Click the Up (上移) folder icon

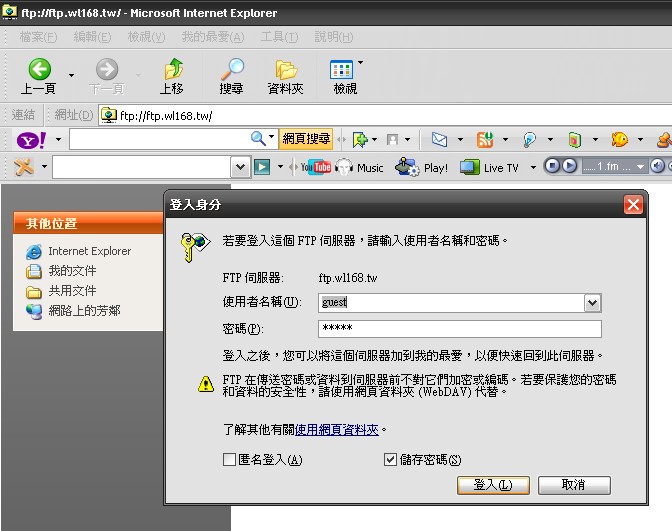point(173,69)
